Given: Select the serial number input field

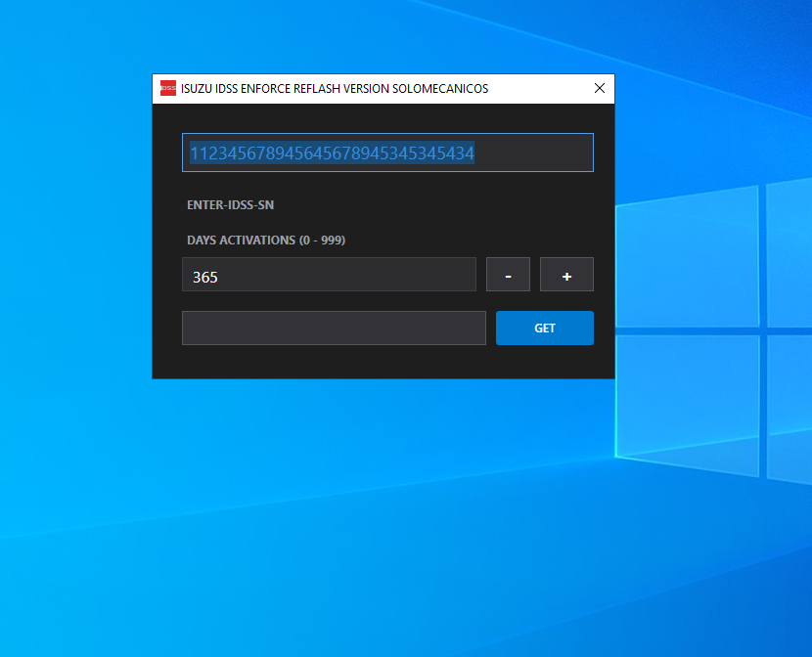Looking at the screenshot, I should (387, 153).
